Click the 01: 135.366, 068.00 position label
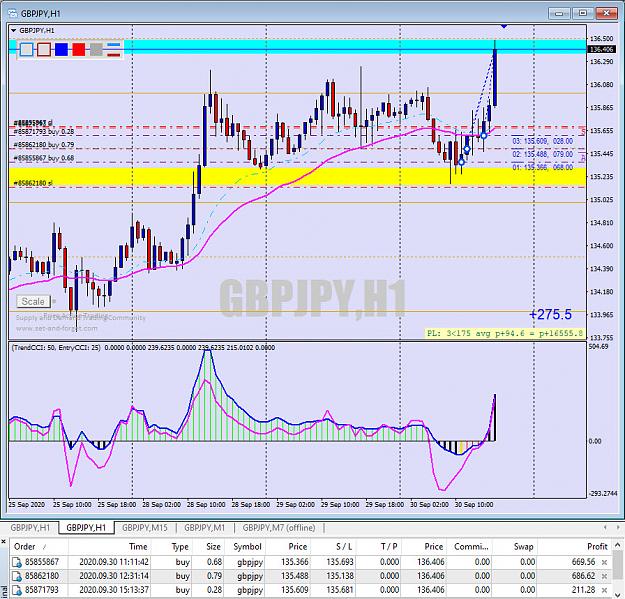This screenshot has width=625, height=599. point(542,167)
